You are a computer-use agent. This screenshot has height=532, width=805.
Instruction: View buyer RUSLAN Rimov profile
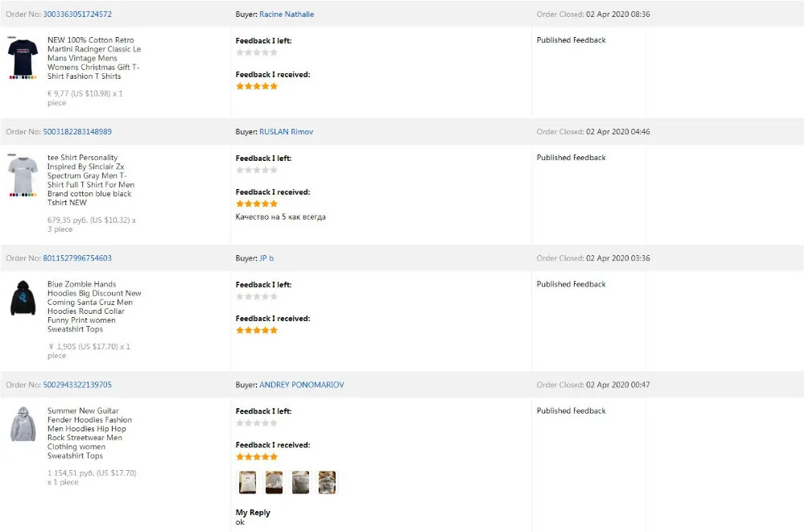286,132
